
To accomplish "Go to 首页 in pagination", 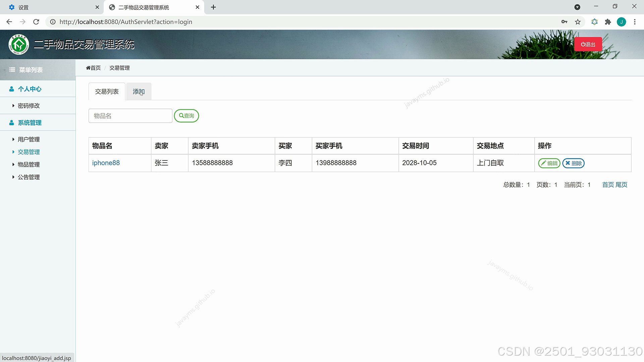I will click(608, 185).
